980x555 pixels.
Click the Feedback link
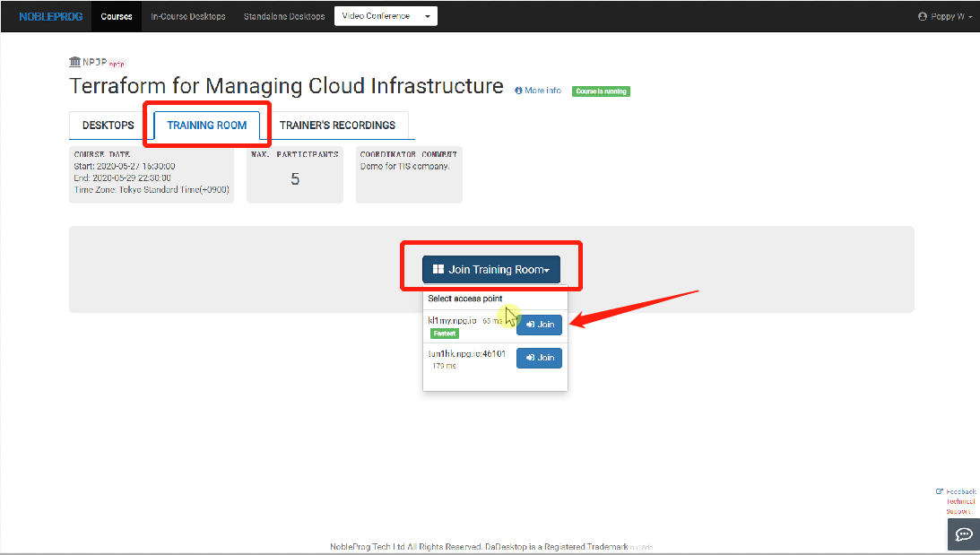click(960, 492)
